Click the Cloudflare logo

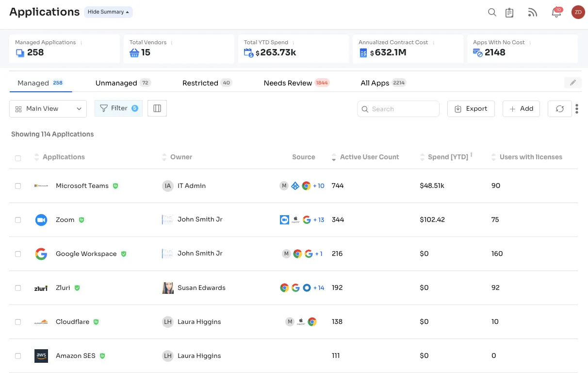pyautogui.click(x=41, y=322)
